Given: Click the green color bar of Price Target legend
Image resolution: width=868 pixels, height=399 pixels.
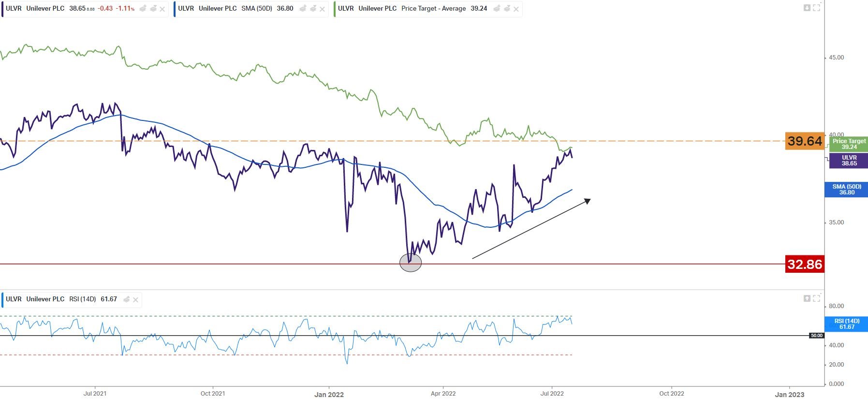Looking at the screenshot, I should [335, 9].
